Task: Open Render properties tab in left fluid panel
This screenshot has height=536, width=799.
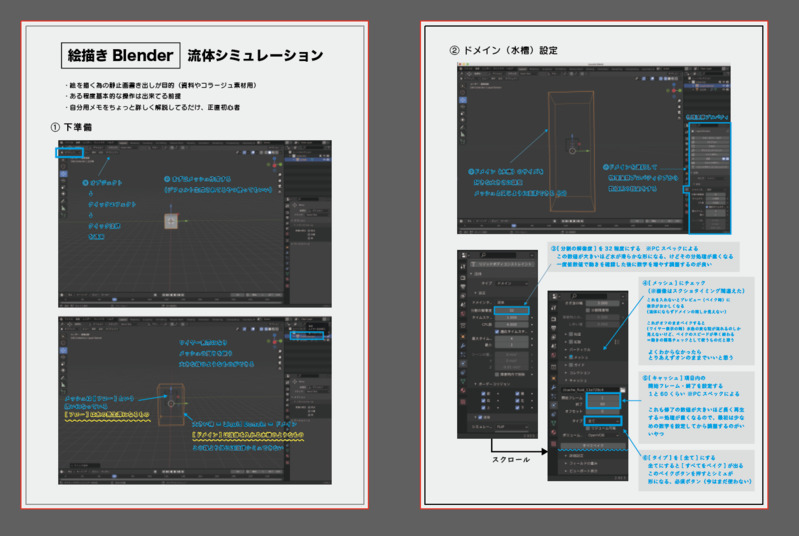Action: pyautogui.click(x=463, y=278)
